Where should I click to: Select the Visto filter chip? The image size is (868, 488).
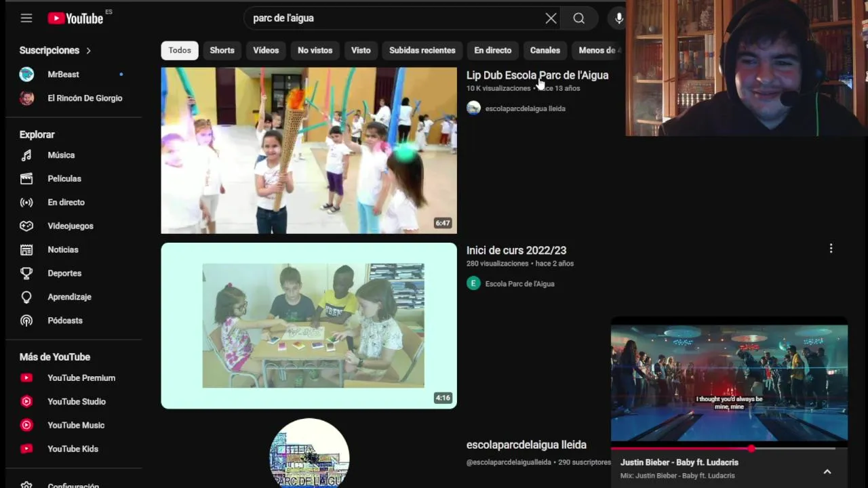361,50
